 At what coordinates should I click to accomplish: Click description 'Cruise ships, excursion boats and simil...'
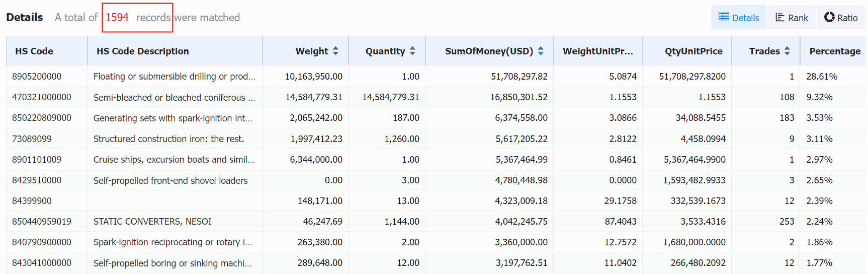click(174, 160)
